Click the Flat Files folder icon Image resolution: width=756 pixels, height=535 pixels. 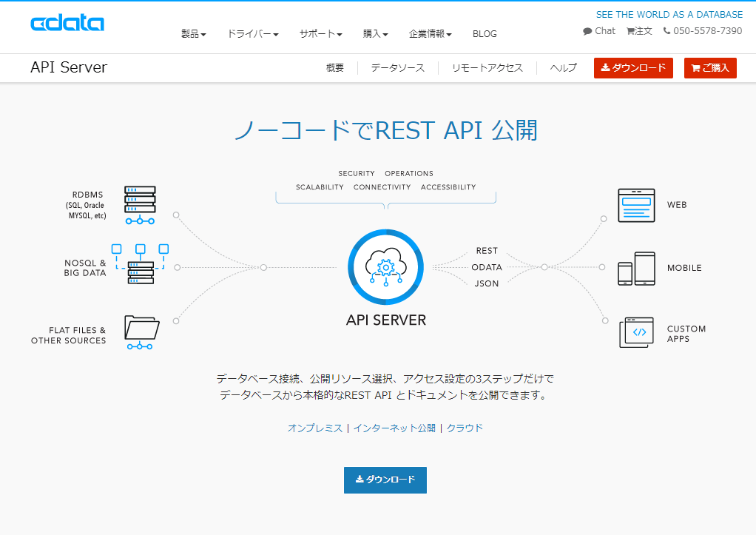pyautogui.click(x=141, y=332)
